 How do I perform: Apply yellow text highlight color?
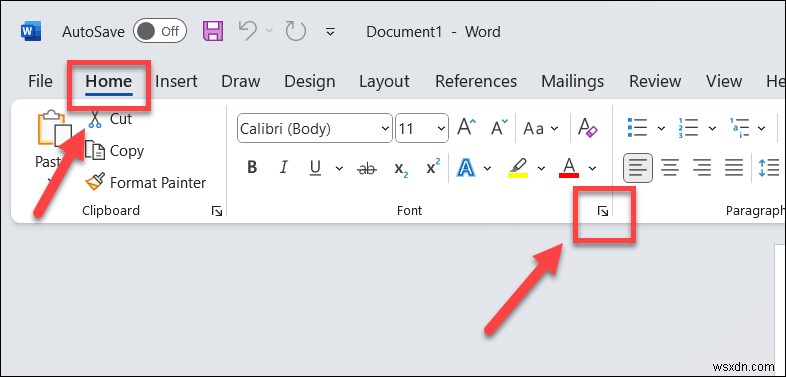pos(518,168)
